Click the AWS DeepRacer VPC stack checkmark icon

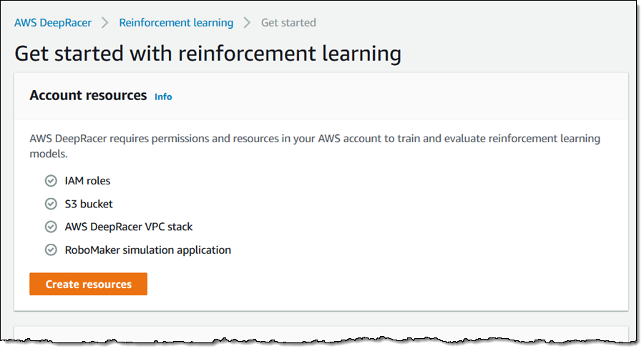[x=51, y=227]
